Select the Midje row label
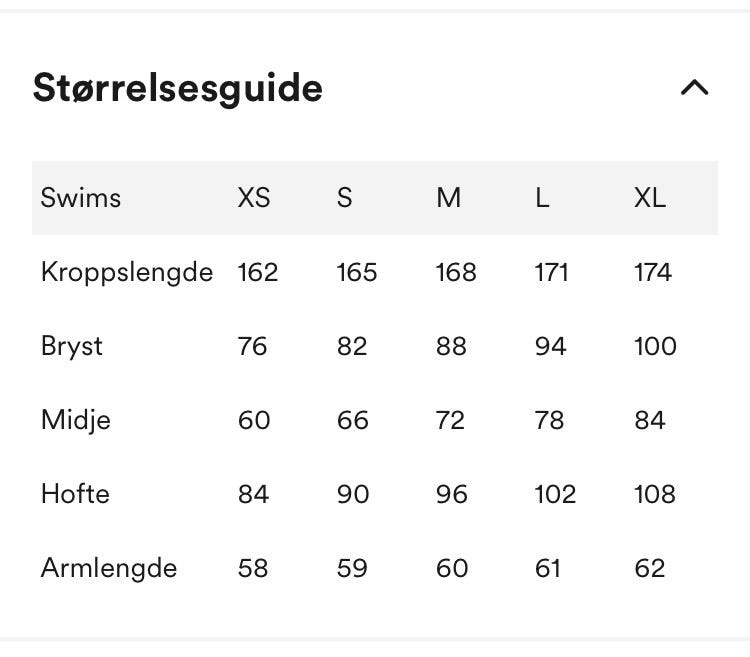This screenshot has height=657, width=750. tap(76, 420)
